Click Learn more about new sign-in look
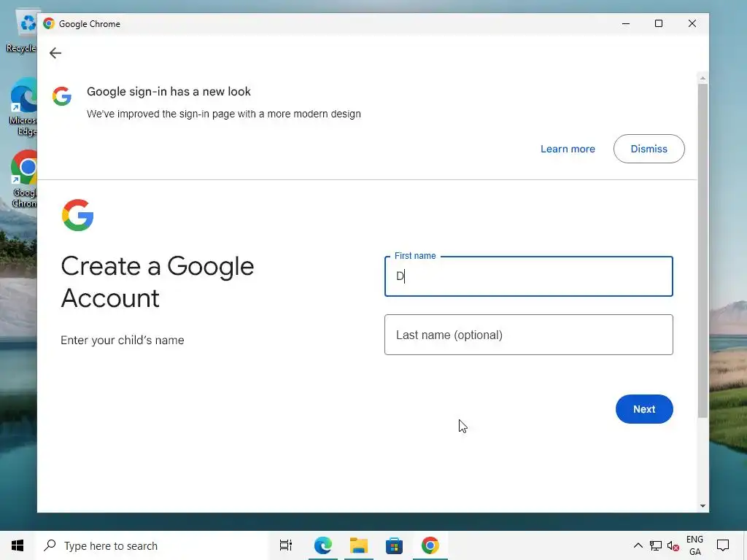 pos(568,149)
